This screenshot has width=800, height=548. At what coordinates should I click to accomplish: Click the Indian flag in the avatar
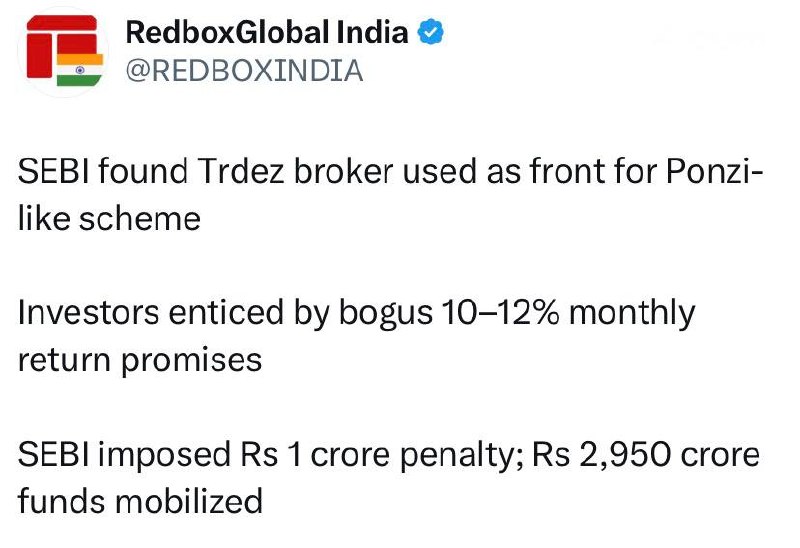73,74
